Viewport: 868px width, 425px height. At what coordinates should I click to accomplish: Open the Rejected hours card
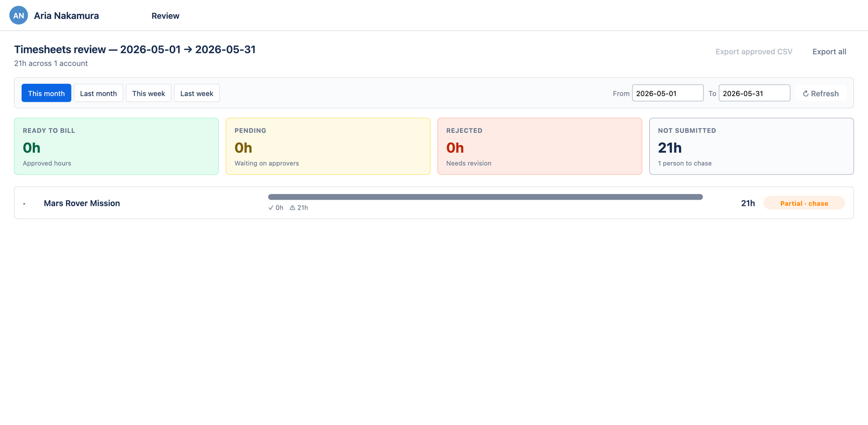(x=540, y=146)
